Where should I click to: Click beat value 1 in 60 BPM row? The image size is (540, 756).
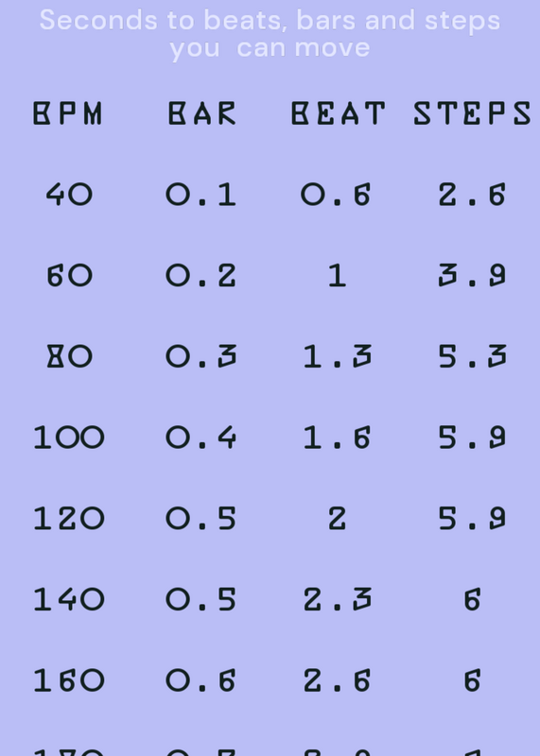tap(338, 276)
